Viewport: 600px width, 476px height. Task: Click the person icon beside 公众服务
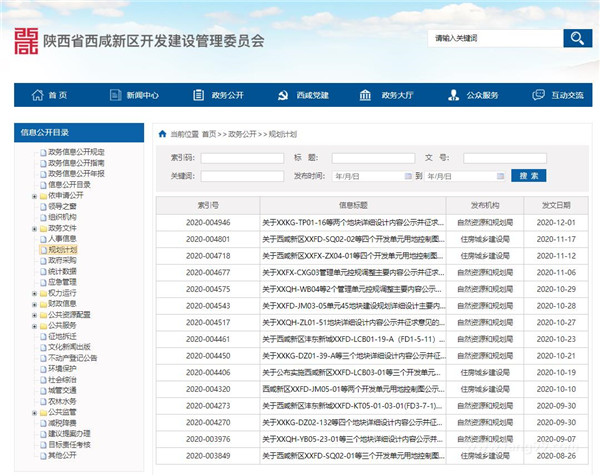click(x=453, y=95)
